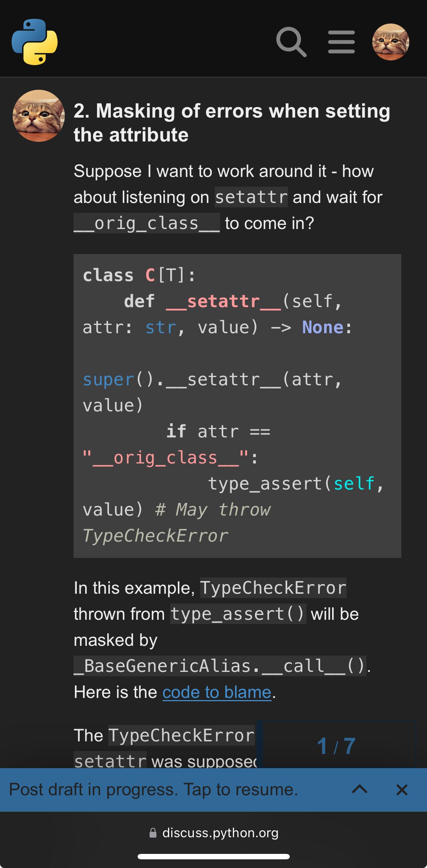Click the inline __orig_class__ code text
Image resolution: width=427 pixels, height=868 pixels.
(x=146, y=223)
